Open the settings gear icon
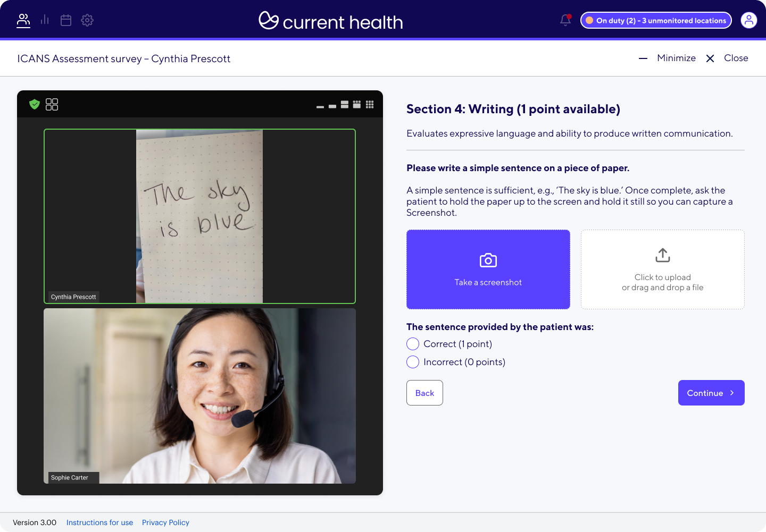The height and width of the screenshot is (532, 766). point(87,20)
